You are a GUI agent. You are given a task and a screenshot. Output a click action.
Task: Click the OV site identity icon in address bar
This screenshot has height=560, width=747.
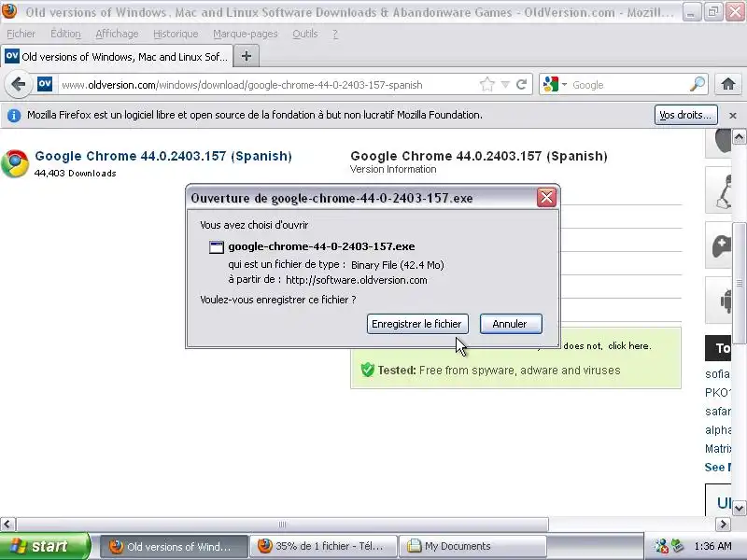tap(45, 84)
